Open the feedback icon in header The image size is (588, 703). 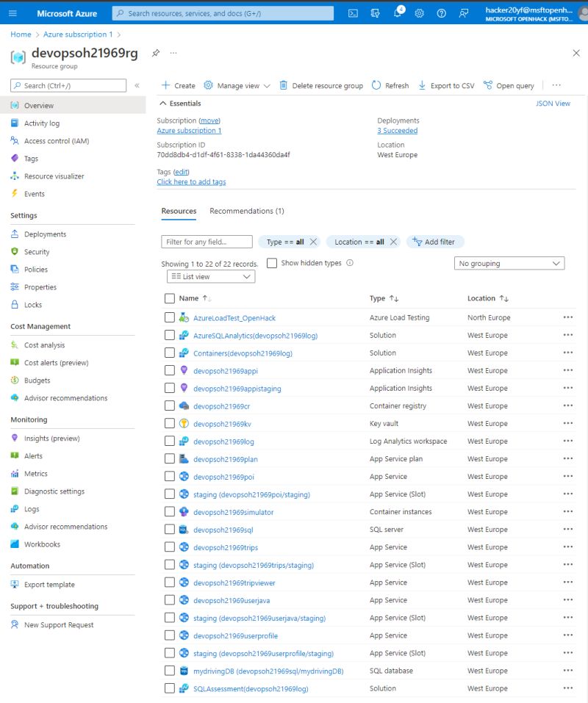tap(463, 13)
